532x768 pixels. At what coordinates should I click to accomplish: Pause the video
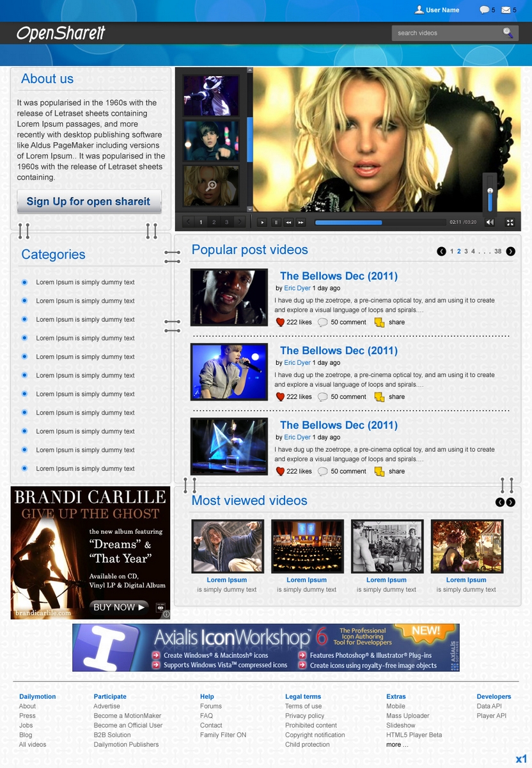[276, 222]
